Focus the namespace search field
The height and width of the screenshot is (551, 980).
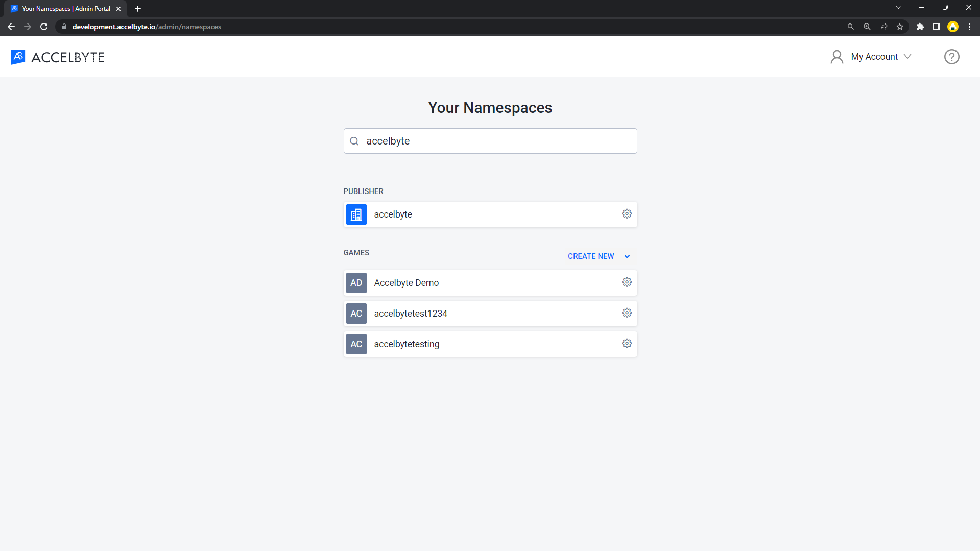click(x=490, y=141)
